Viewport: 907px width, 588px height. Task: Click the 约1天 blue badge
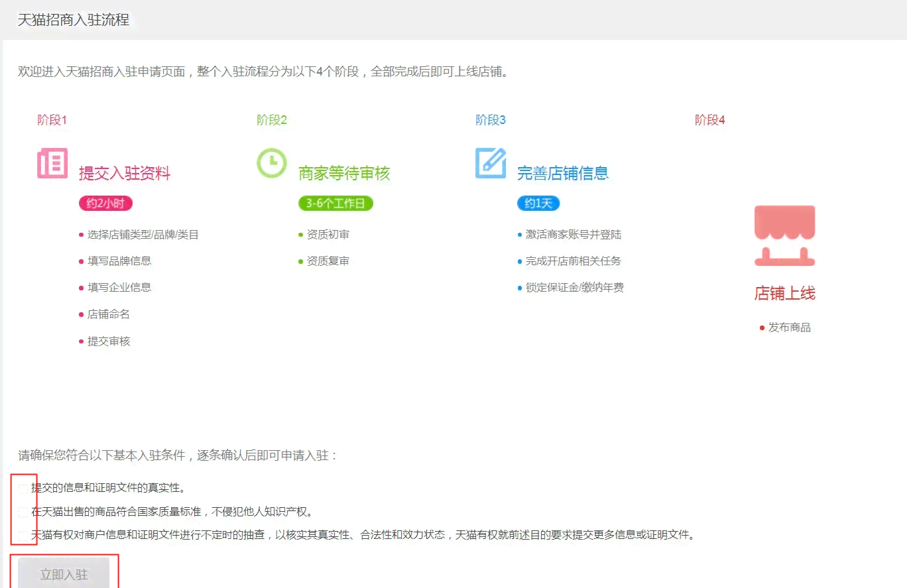(x=538, y=204)
